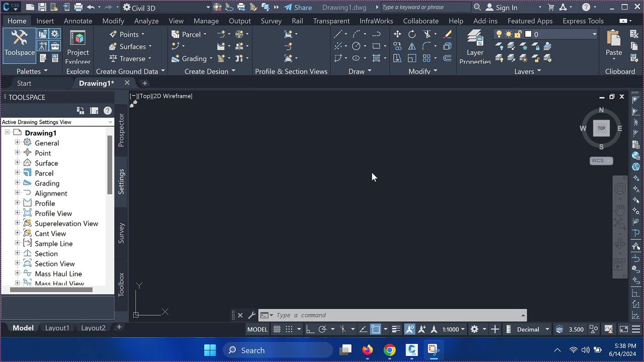Click the keyword search box in title bar

tap(426, 8)
